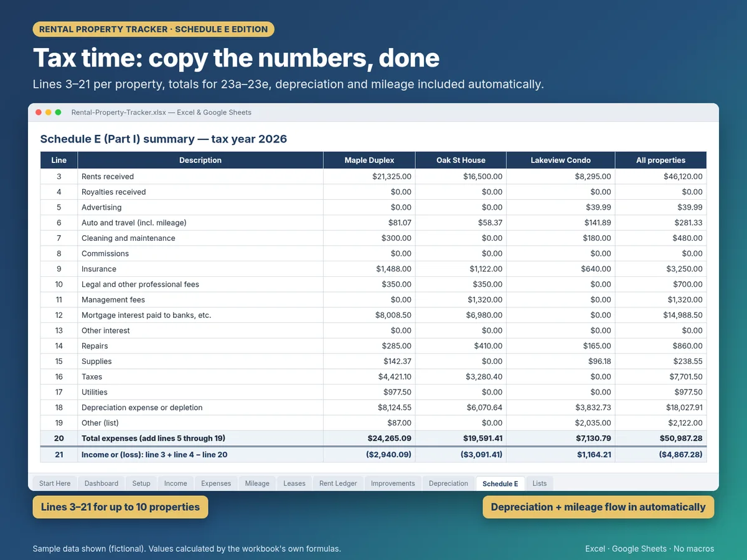Select Maple Duplex taxes value $4,421.10
Image resolution: width=747 pixels, height=560 pixels.
click(369, 377)
